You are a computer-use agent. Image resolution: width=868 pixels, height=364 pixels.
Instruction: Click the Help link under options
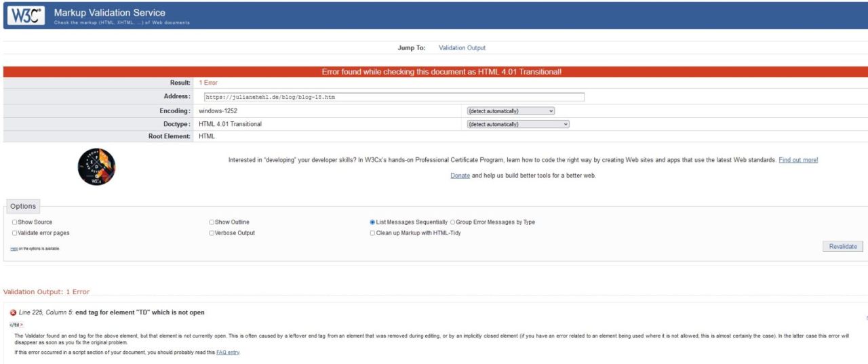[14, 249]
